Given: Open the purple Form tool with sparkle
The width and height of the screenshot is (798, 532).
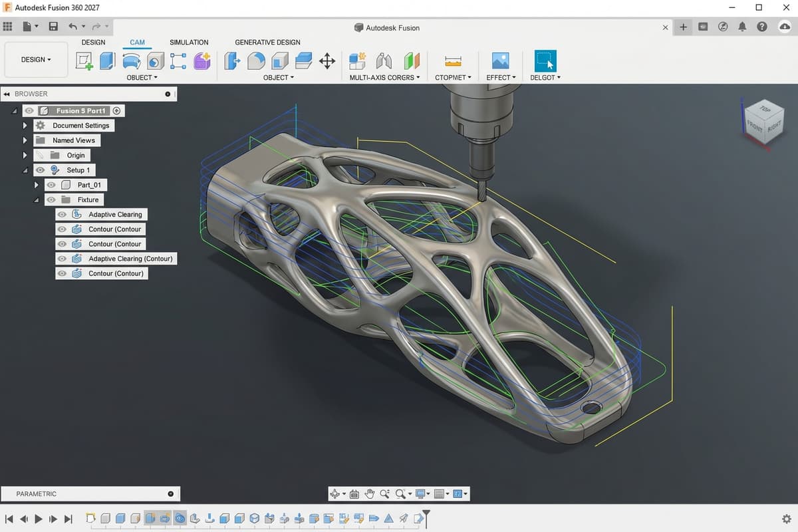Looking at the screenshot, I should pos(202,61).
